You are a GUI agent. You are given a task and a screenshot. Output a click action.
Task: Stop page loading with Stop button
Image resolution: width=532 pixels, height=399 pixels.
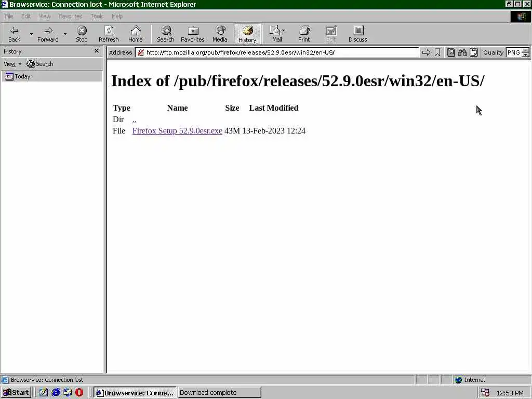click(x=82, y=34)
